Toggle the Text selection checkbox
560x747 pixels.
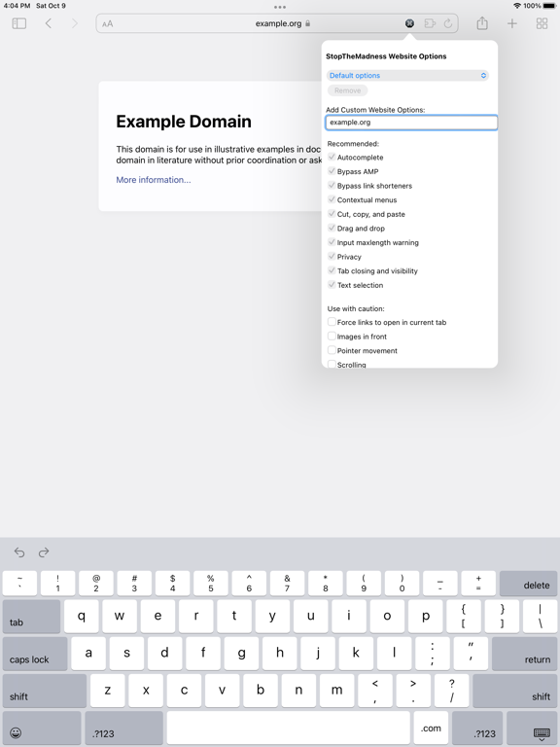(x=332, y=285)
